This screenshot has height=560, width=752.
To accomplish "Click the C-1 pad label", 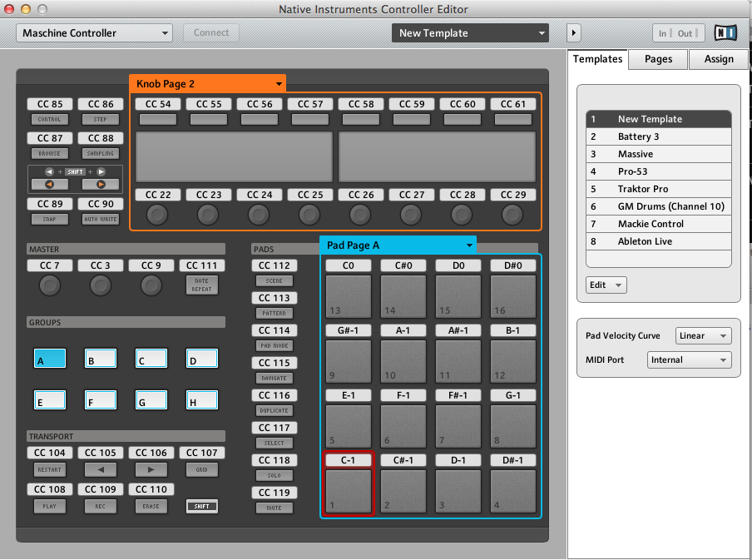I will coord(349,460).
